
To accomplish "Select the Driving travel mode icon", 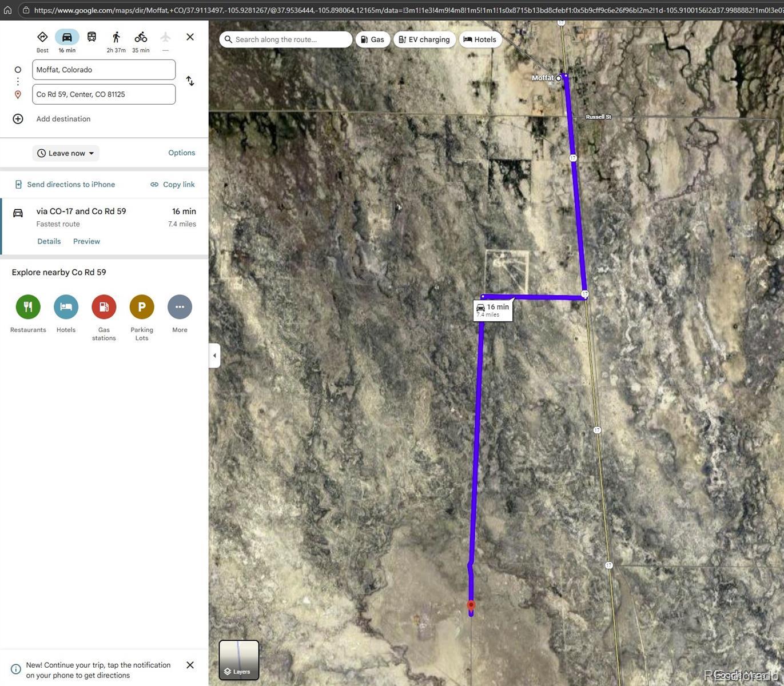I will 67,37.
